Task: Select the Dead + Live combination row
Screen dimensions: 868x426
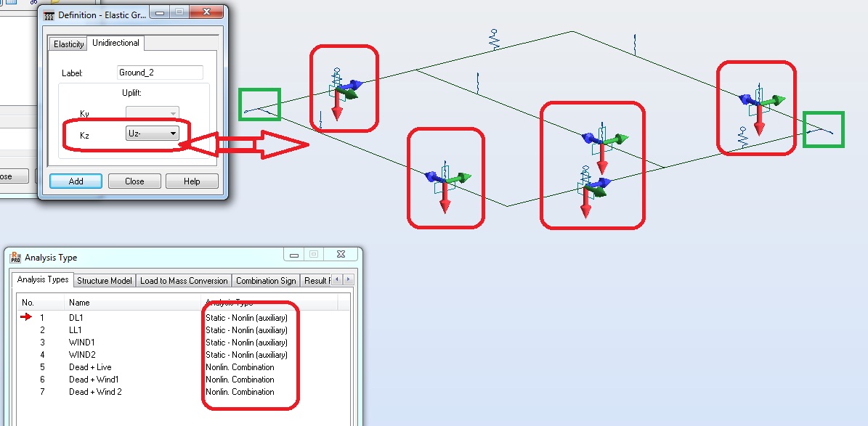Action: click(x=184, y=366)
